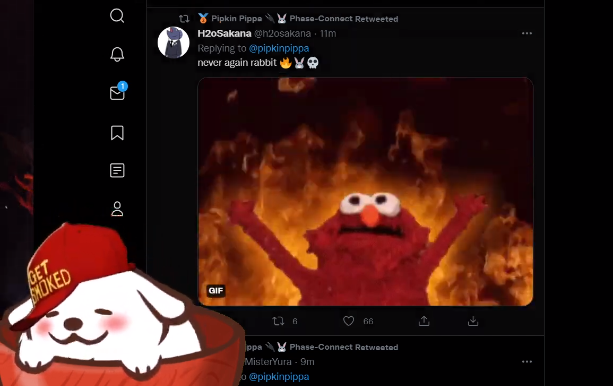Share the H2oSakana tweet
Image resolution: width=613 pixels, height=386 pixels.
point(424,321)
